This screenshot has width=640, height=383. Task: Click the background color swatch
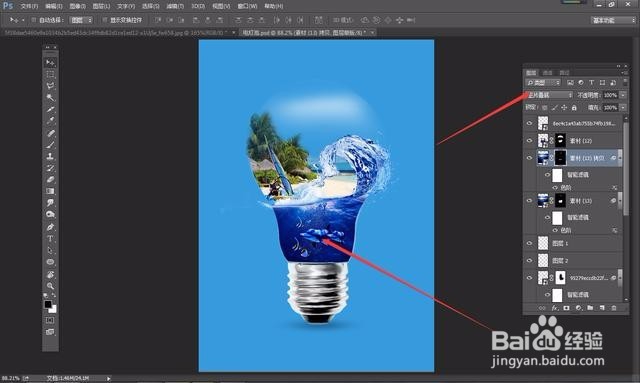click(53, 310)
